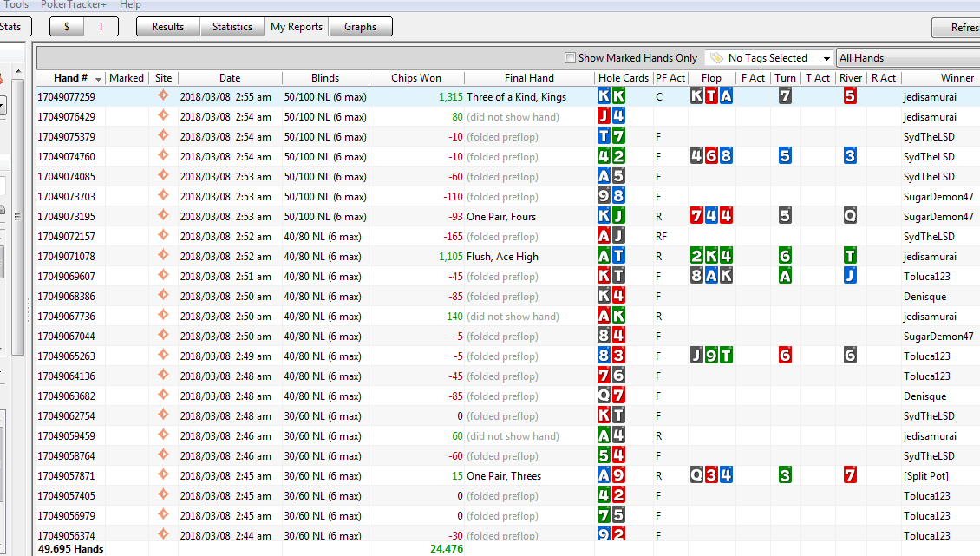
Task: Select the T tournament toggle
Action: (x=101, y=26)
